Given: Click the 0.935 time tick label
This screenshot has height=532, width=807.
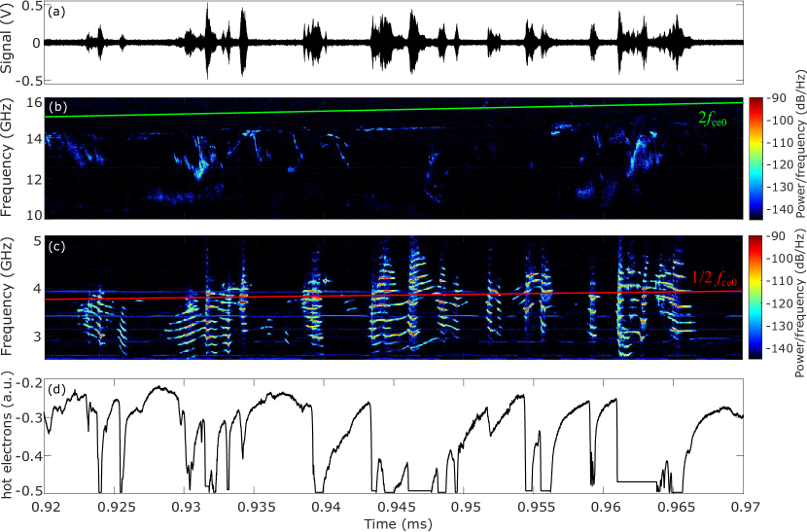Looking at the screenshot, I should (255, 508).
